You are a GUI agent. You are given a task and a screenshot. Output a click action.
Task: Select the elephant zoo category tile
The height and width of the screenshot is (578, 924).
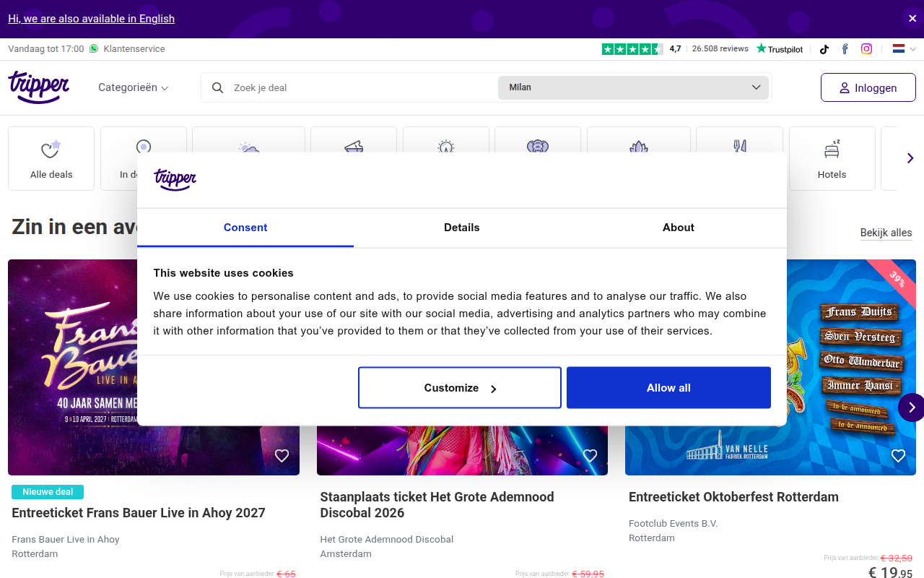click(538, 139)
